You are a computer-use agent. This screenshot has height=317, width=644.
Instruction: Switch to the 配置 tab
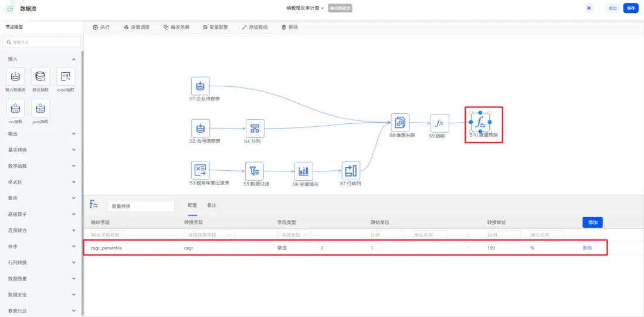[192, 205]
